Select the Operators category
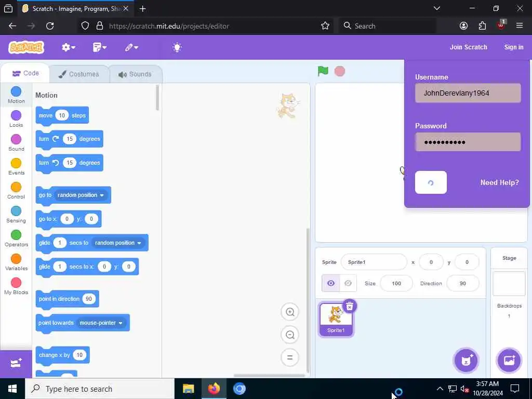 (x=16, y=238)
